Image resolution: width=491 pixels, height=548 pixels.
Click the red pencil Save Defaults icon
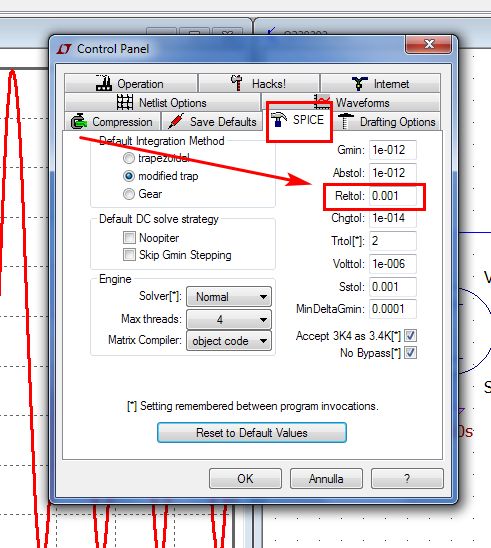tap(176, 121)
